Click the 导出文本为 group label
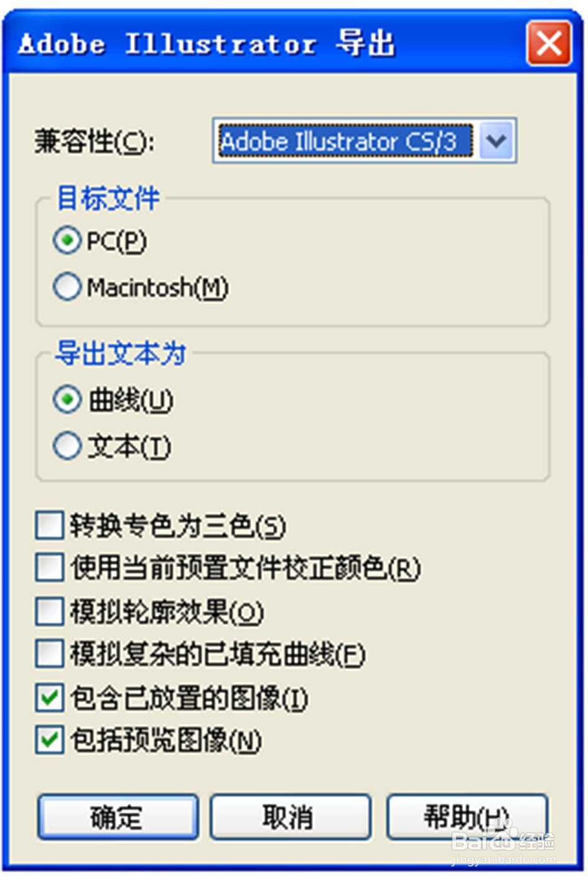 click(121, 353)
